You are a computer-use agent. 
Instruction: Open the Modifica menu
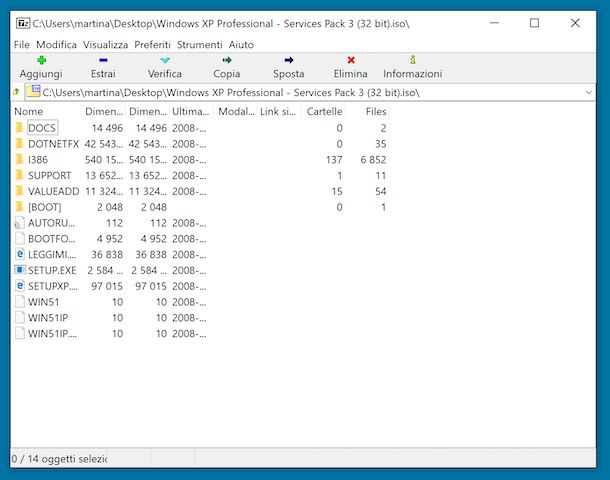(56, 45)
